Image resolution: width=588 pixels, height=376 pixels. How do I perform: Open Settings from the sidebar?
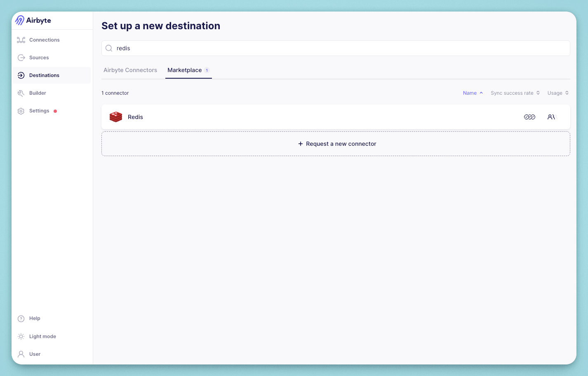[52, 111]
